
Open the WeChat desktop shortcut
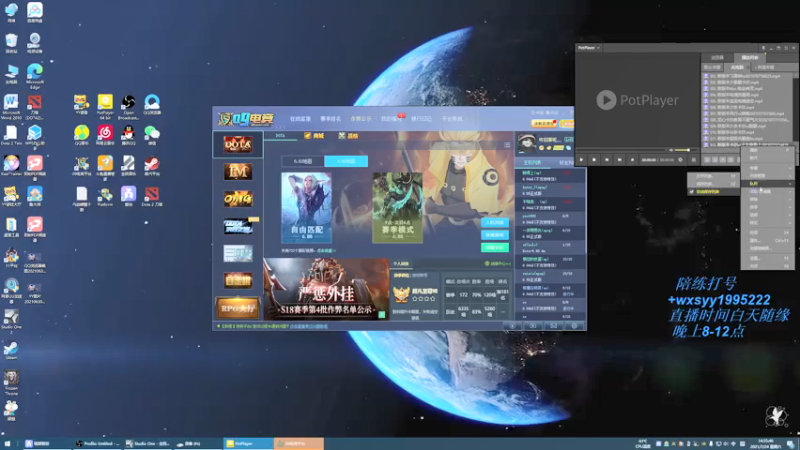pos(152,136)
